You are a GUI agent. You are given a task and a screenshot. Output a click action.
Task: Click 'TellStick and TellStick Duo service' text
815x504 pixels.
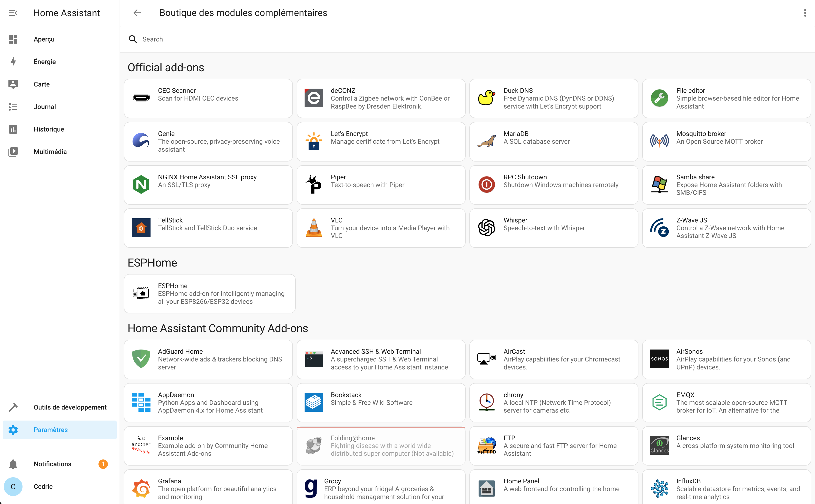point(207,228)
